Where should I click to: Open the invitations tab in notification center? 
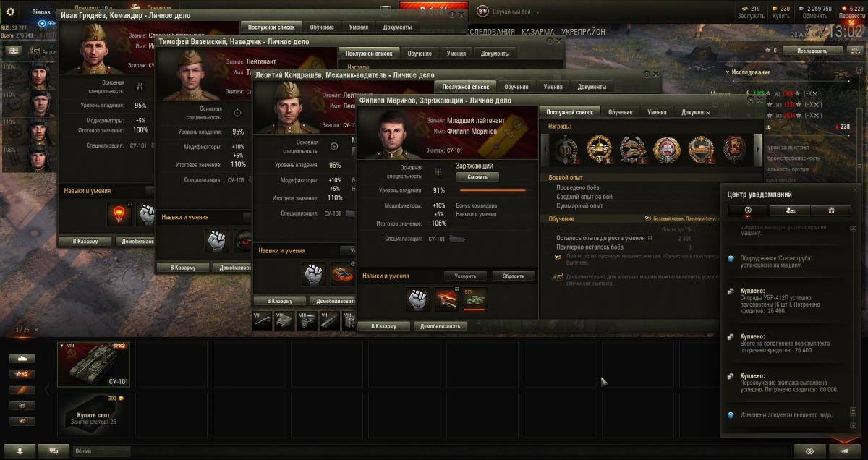[x=789, y=210]
